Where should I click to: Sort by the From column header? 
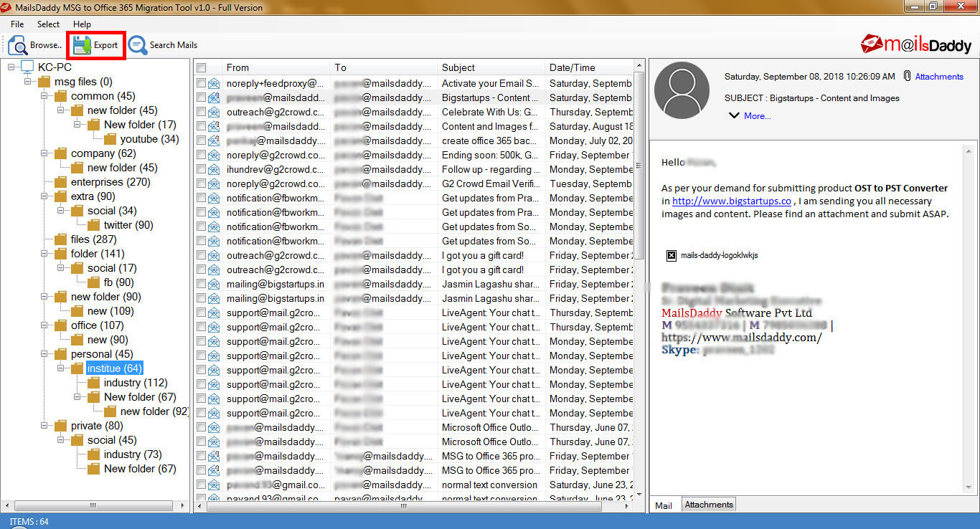coord(276,67)
